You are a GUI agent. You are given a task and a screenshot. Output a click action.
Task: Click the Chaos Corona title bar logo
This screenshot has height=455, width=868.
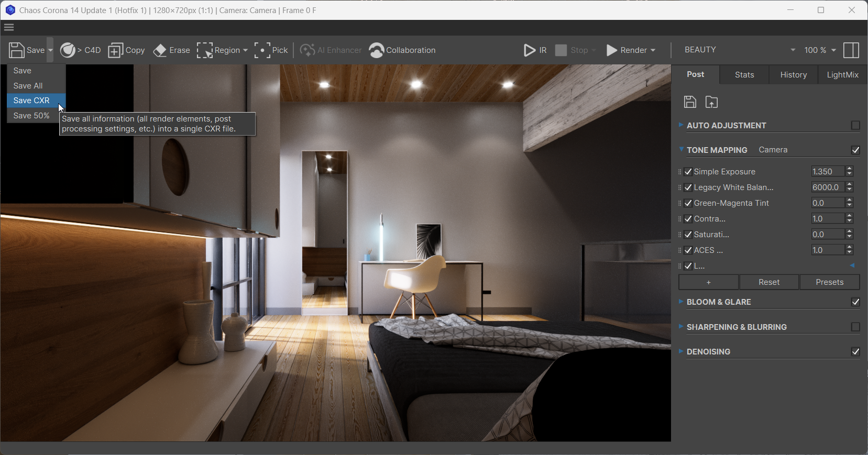click(x=10, y=10)
